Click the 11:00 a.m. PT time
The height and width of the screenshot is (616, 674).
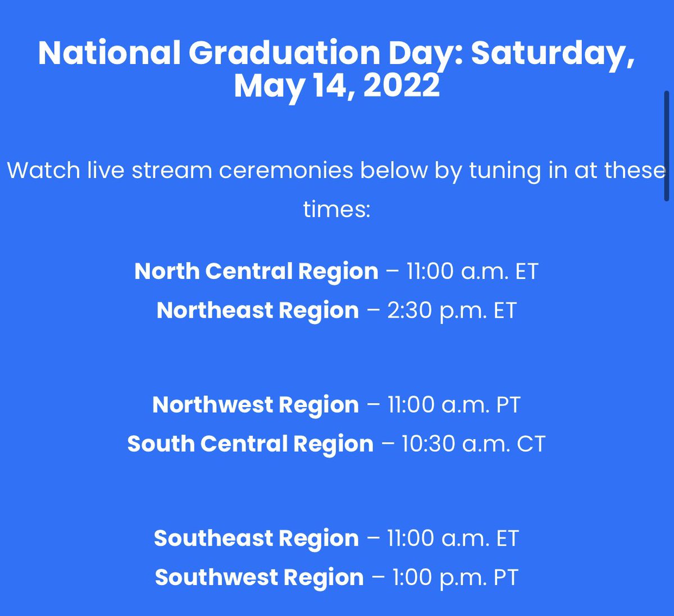tap(454, 405)
